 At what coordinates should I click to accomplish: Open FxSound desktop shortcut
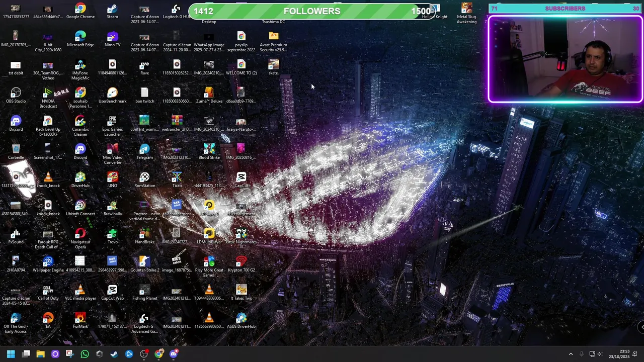tap(16, 237)
